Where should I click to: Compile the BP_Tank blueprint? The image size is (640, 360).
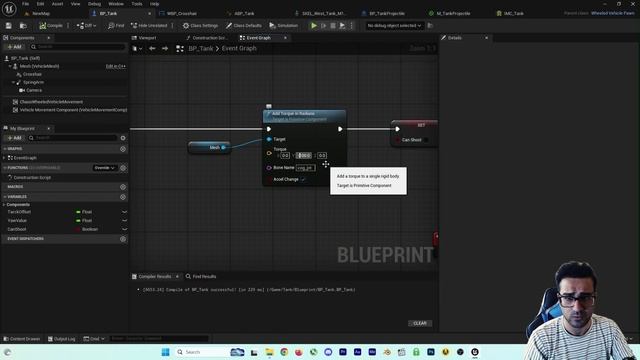(51, 26)
